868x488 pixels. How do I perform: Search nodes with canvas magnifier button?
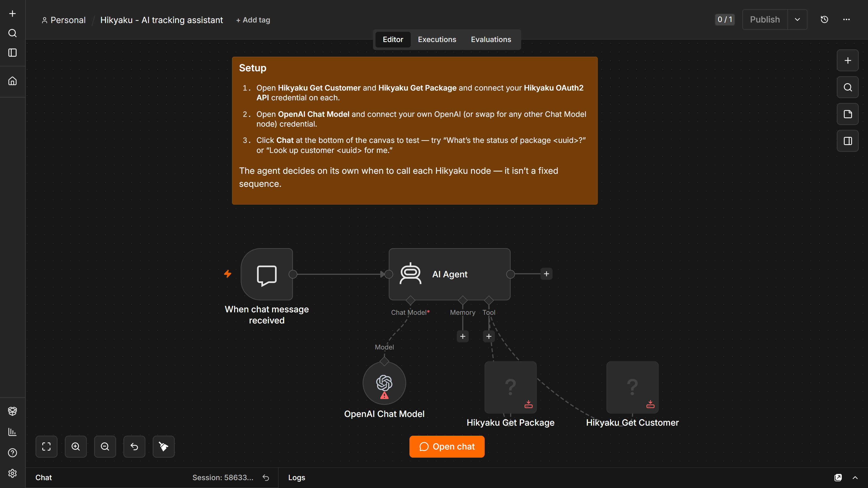848,87
